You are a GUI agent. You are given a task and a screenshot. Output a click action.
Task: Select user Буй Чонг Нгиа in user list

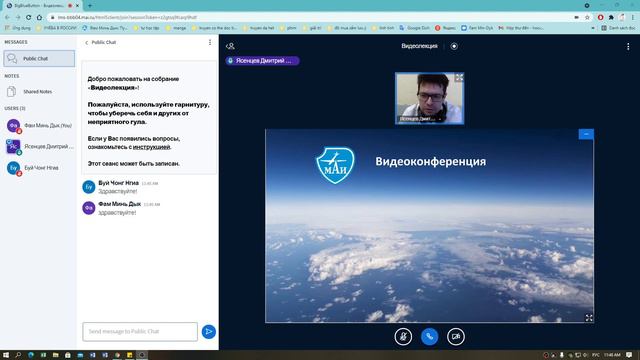(39, 168)
